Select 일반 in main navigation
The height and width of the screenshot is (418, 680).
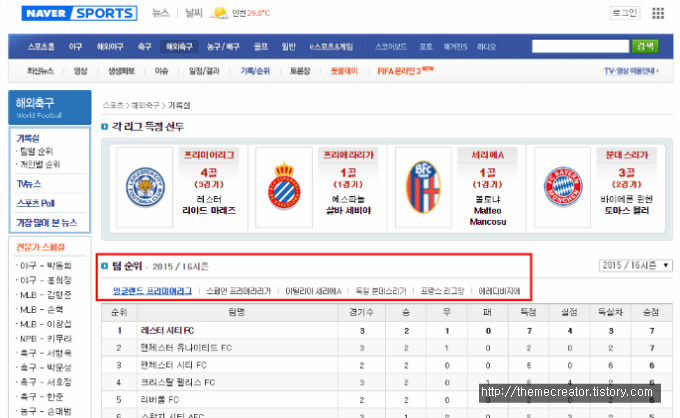(288, 46)
